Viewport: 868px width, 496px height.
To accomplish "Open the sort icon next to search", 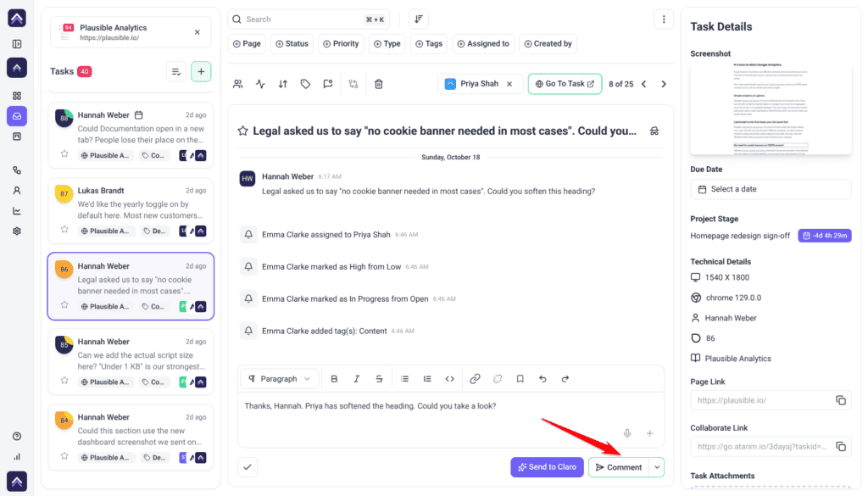I will click(x=419, y=20).
